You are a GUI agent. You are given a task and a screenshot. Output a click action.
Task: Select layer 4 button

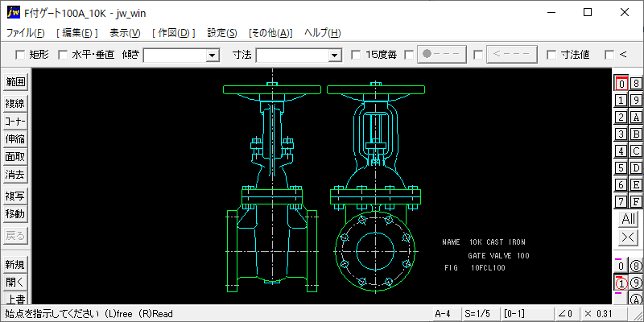[621, 151]
